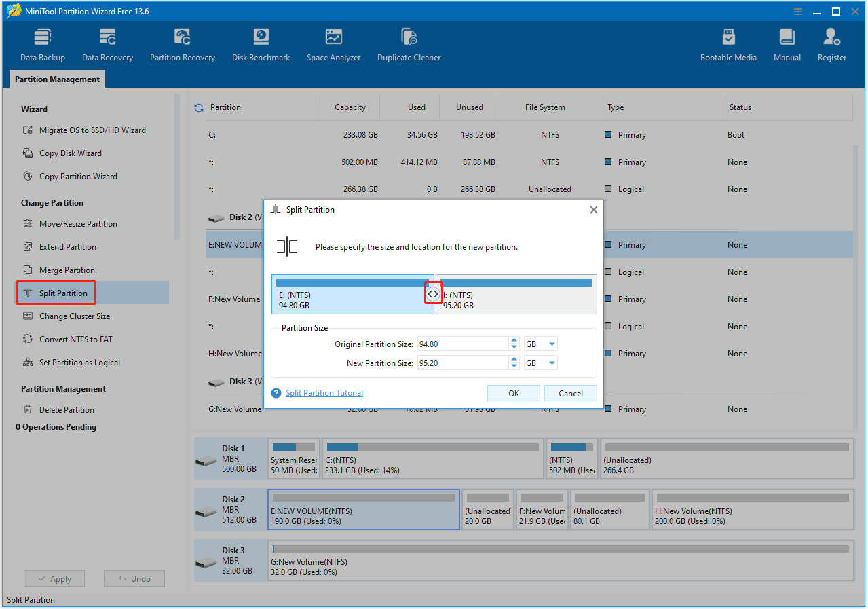Viewport: 868px width, 609px height.
Task: Select F:New Volume block in disk map
Action: 542,510
